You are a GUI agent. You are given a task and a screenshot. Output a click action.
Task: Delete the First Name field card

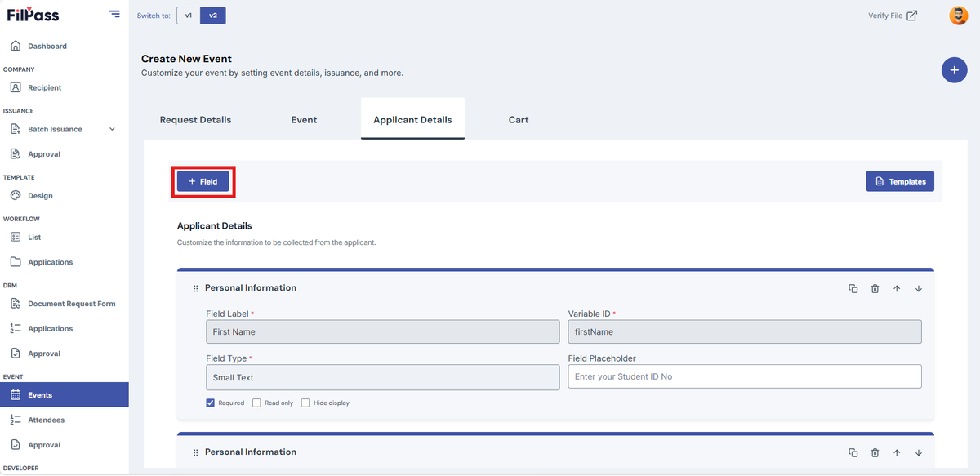pos(875,288)
